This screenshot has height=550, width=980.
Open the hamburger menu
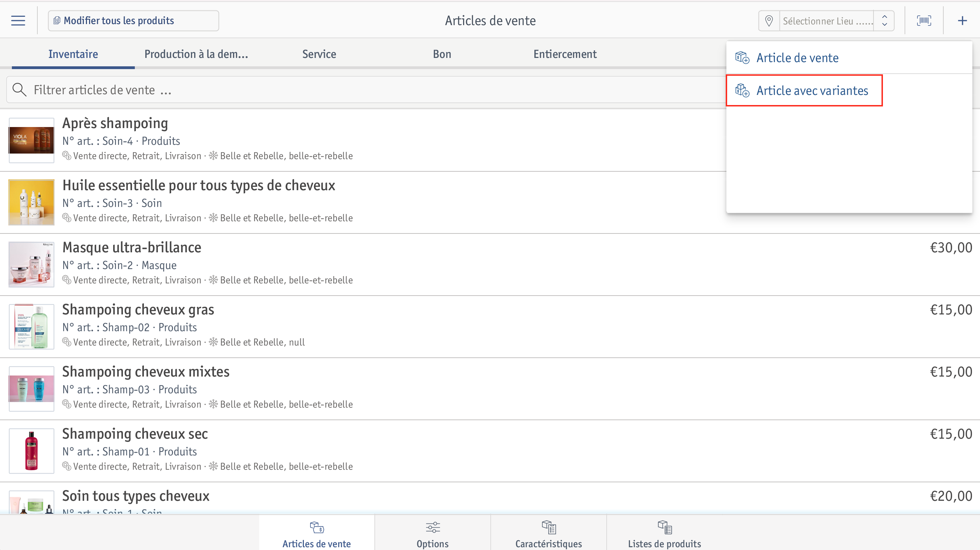pyautogui.click(x=18, y=21)
